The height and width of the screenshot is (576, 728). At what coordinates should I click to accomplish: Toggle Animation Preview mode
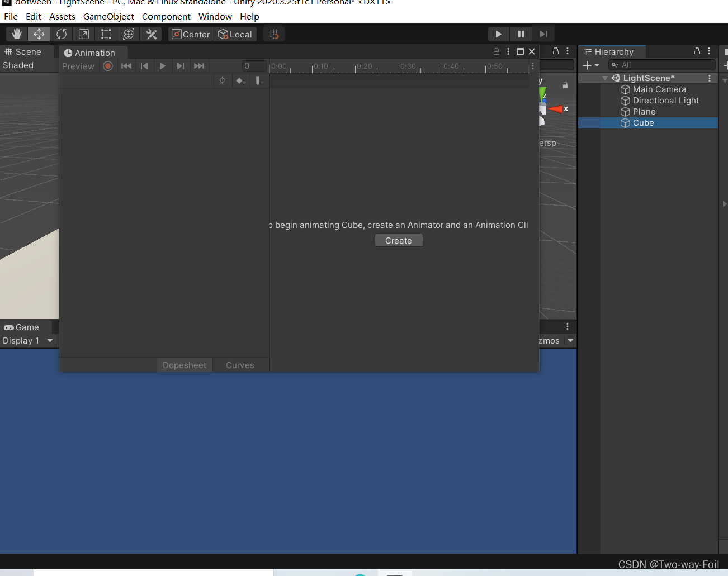tap(78, 66)
